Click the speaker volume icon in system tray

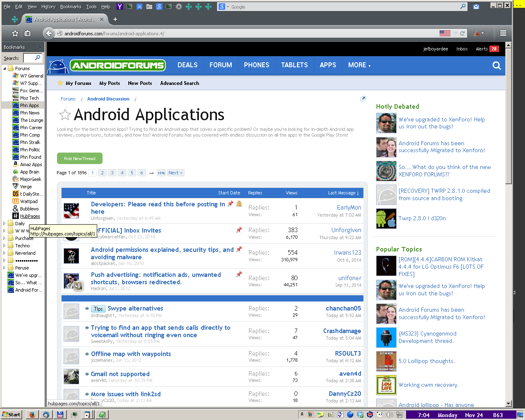click(x=390, y=415)
